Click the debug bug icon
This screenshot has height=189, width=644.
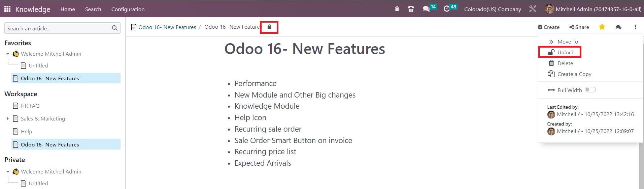pyautogui.click(x=397, y=9)
